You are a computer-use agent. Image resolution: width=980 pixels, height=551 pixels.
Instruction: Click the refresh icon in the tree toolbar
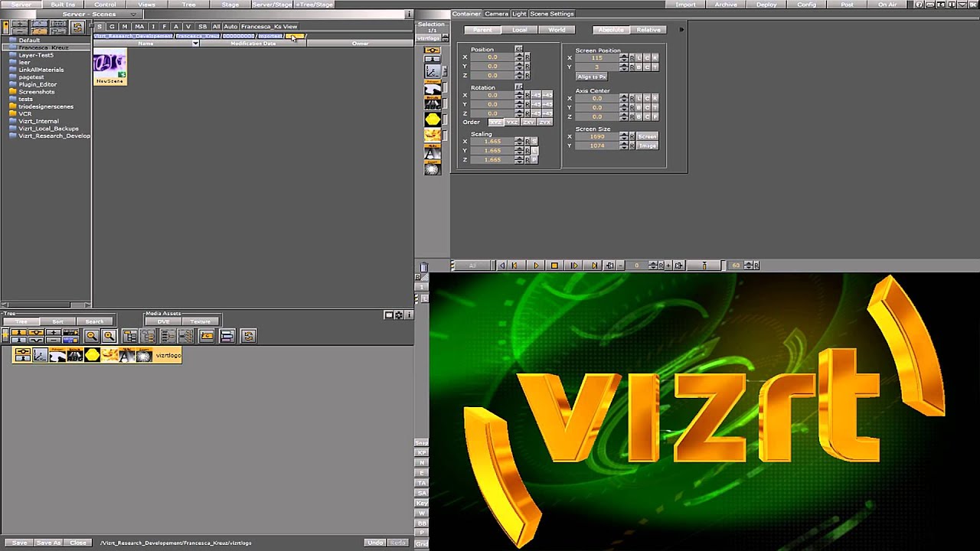pyautogui.click(x=247, y=336)
